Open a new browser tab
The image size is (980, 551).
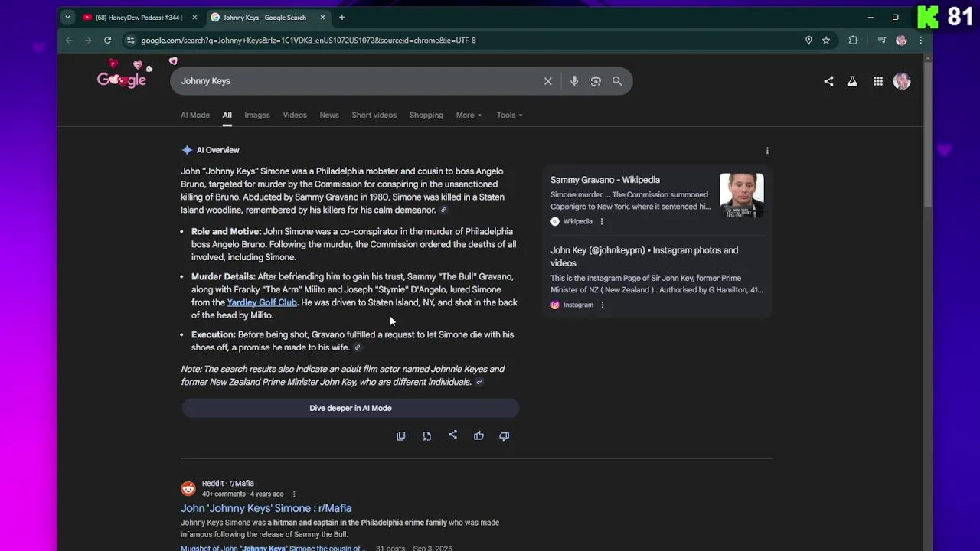click(x=342, y=17)
